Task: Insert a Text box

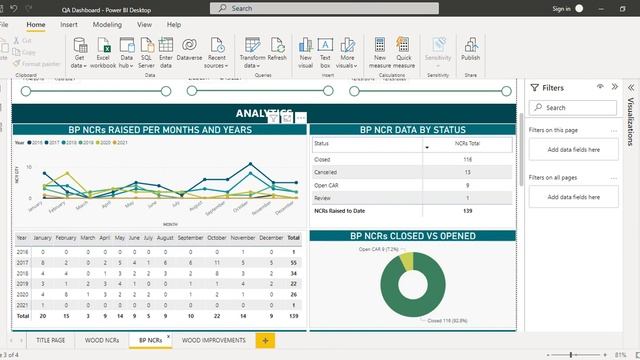Action: coord(325,53)
